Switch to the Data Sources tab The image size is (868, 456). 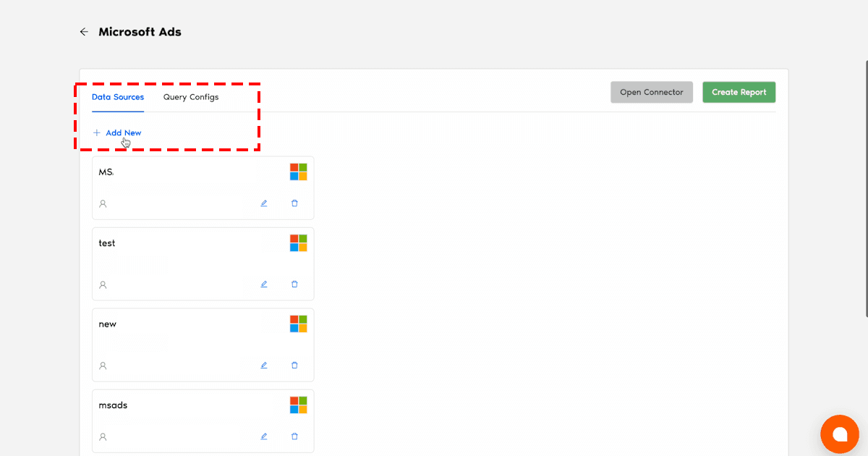tap(118, 97)
